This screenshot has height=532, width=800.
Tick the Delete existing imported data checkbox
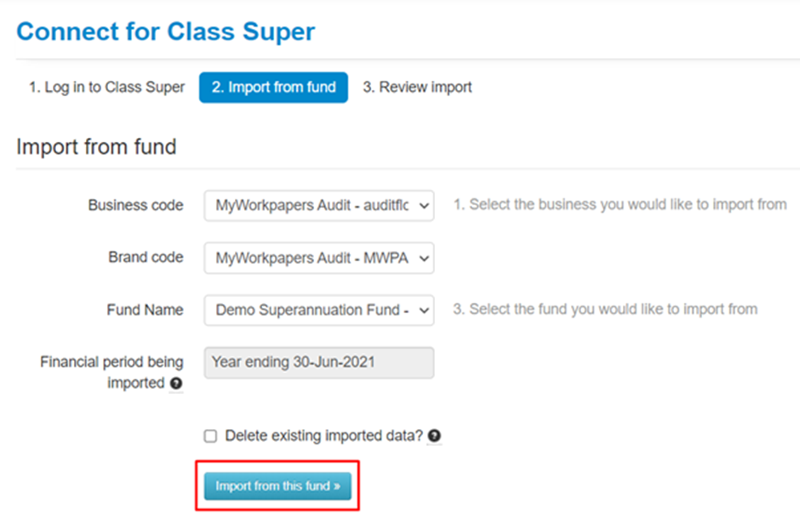(210, 437)
